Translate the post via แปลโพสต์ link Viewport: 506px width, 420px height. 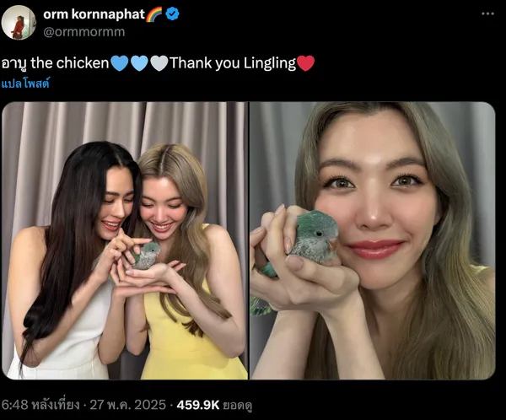click(25, 83)
